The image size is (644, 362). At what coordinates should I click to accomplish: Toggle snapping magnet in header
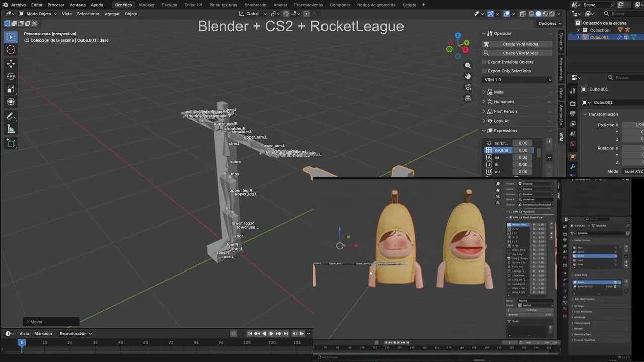coord(286,14)
